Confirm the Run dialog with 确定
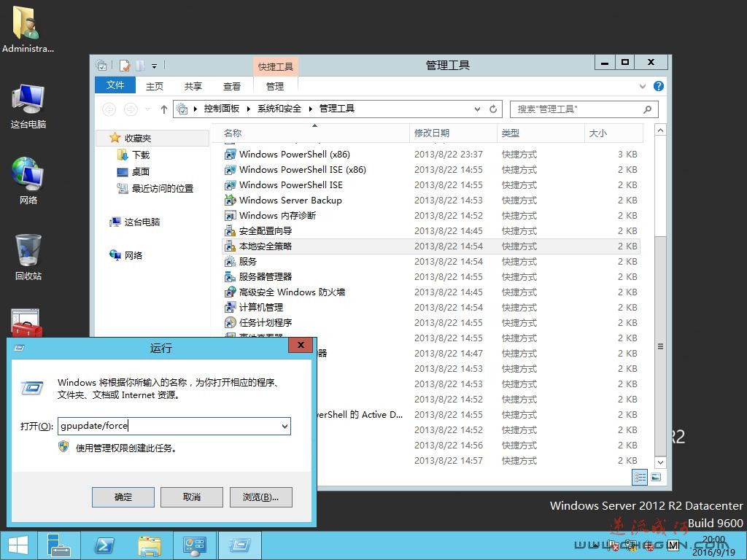Screen dimensions: 747x560 (123, 497)
